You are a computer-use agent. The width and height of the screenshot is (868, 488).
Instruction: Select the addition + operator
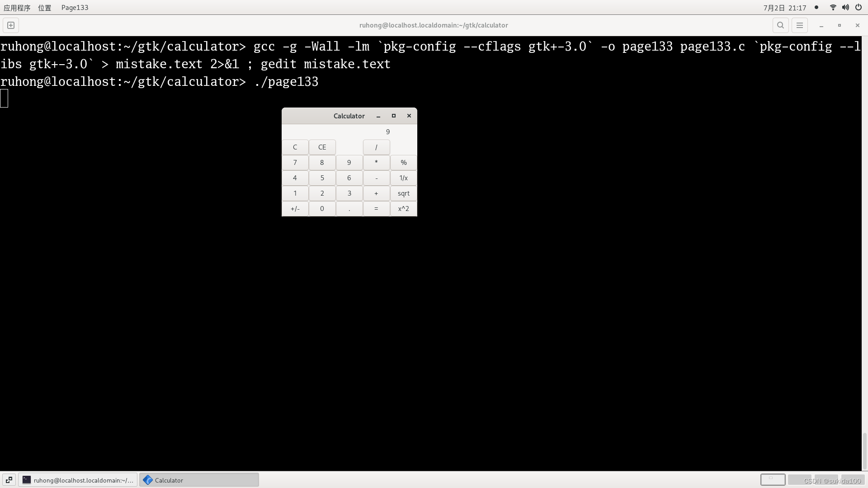[376, 192]
